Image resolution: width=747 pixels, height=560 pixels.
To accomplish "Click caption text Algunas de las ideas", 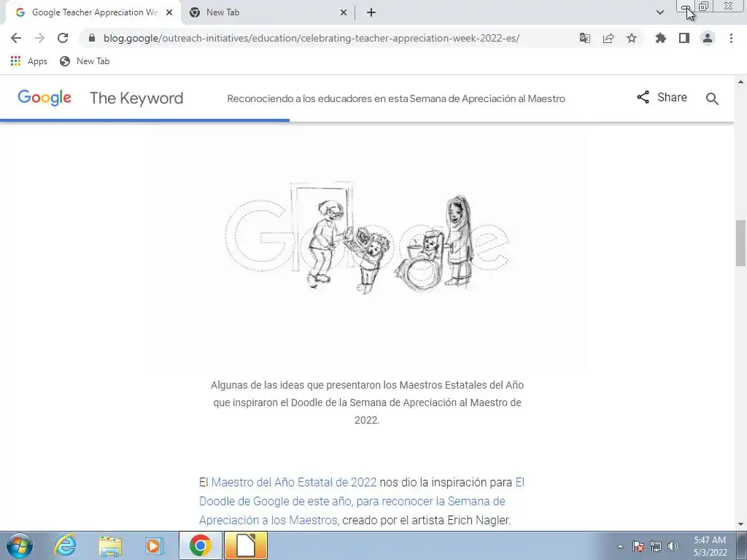I will (367, 402).
